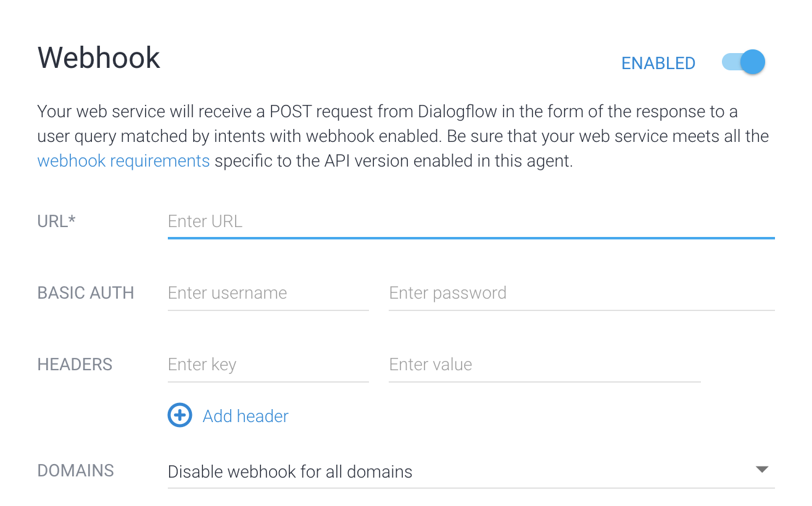
Task: Click the Webhook page heading
Action: point(98,57)
